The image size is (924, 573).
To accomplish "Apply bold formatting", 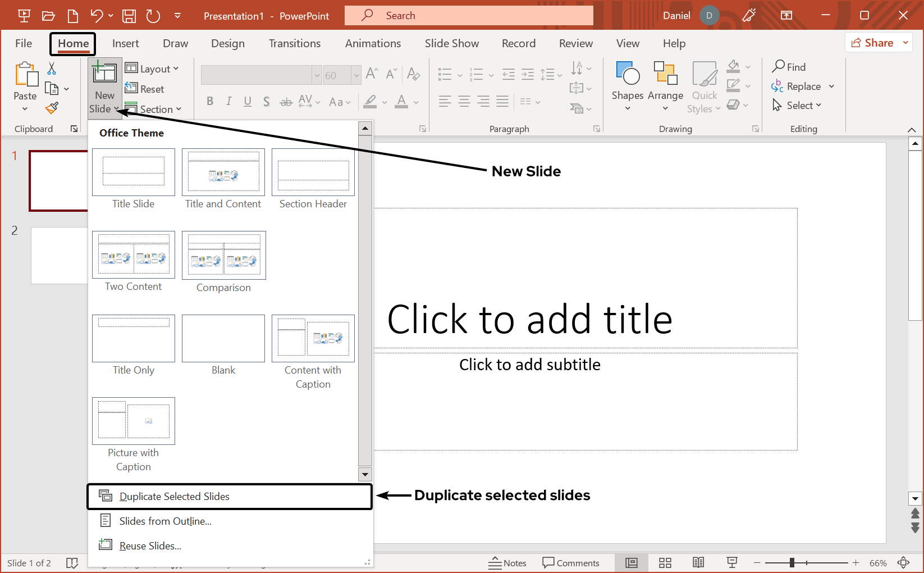I will pos(211,101).
